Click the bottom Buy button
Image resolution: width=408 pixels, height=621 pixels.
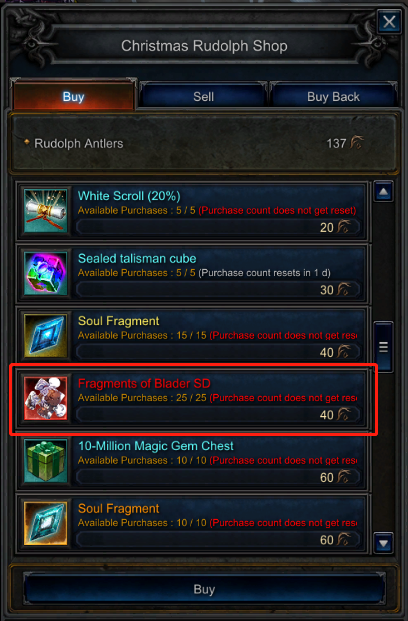[204, 589]
